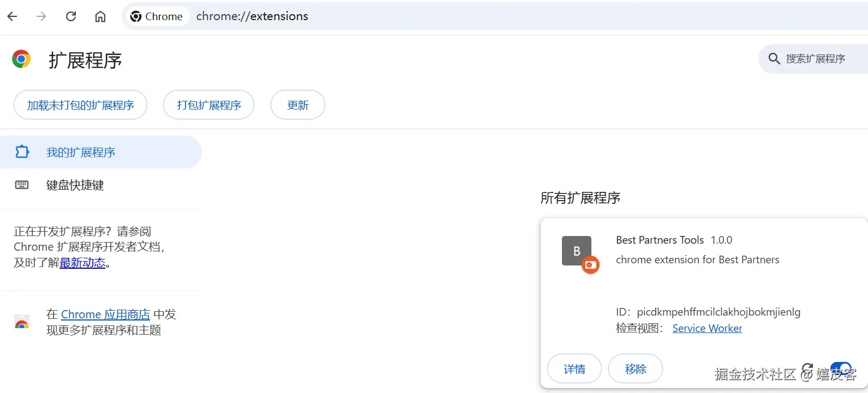Click the version number 1.0.0
Image resolution: width=868 pixels, height=393 pixels.
coord(721,240)
